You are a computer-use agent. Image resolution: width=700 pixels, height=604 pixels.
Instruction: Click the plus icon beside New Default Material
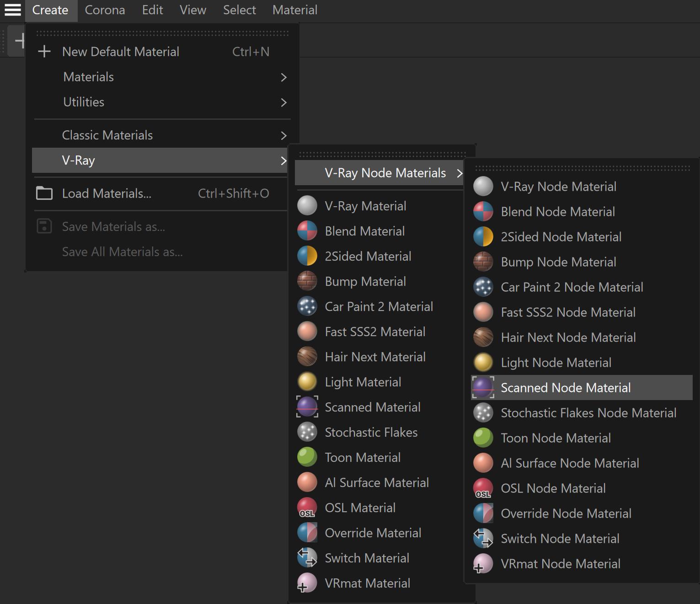(44, 51)
